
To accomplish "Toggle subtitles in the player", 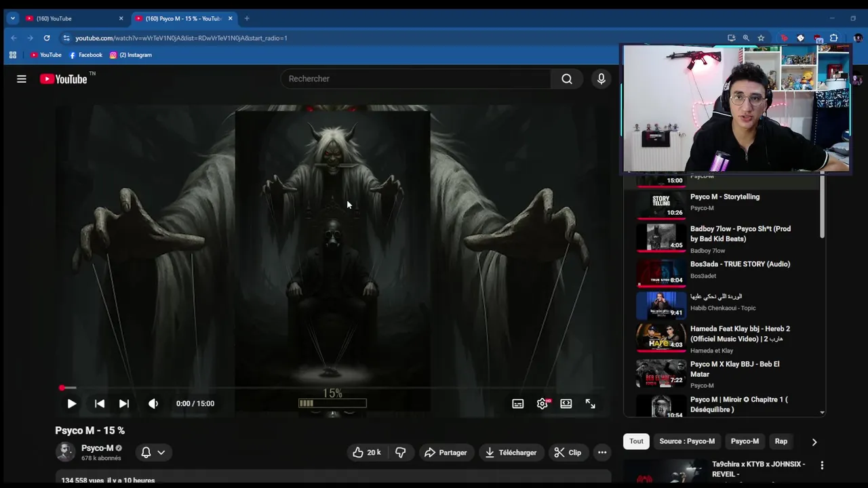I will click(x=518, y=404).
